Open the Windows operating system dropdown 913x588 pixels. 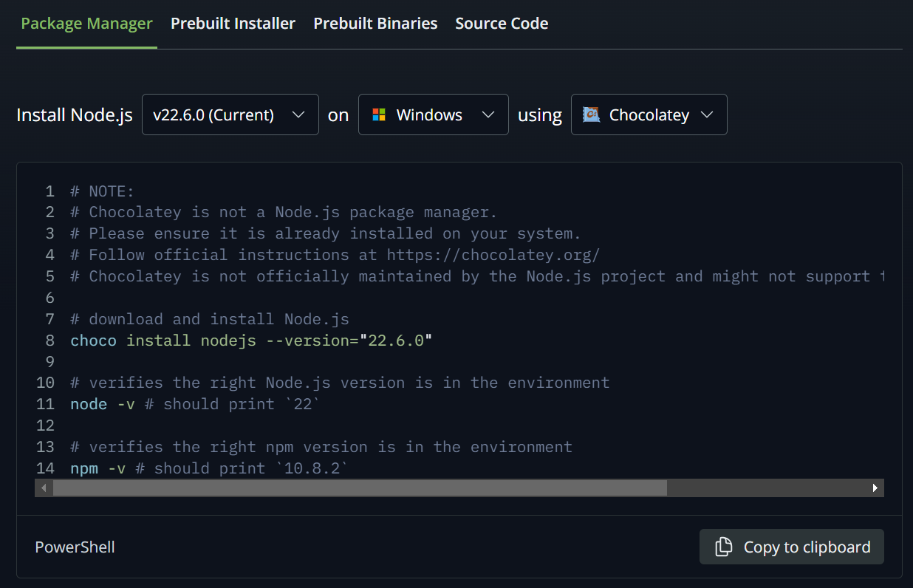[434, 114]
